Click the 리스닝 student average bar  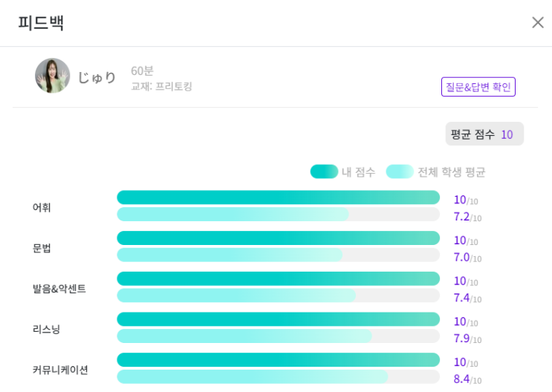tap(244, 336)
